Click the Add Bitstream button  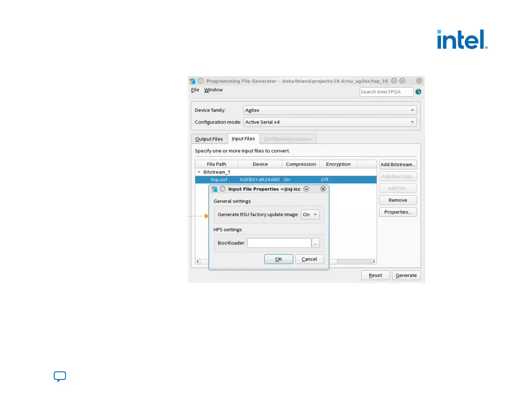tap(398, 165)
